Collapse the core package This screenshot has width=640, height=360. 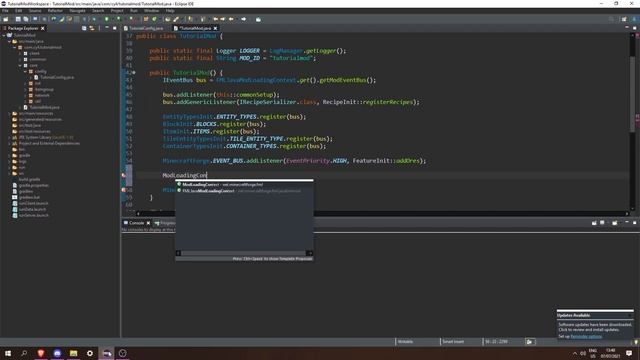click(x=20, y=65)
